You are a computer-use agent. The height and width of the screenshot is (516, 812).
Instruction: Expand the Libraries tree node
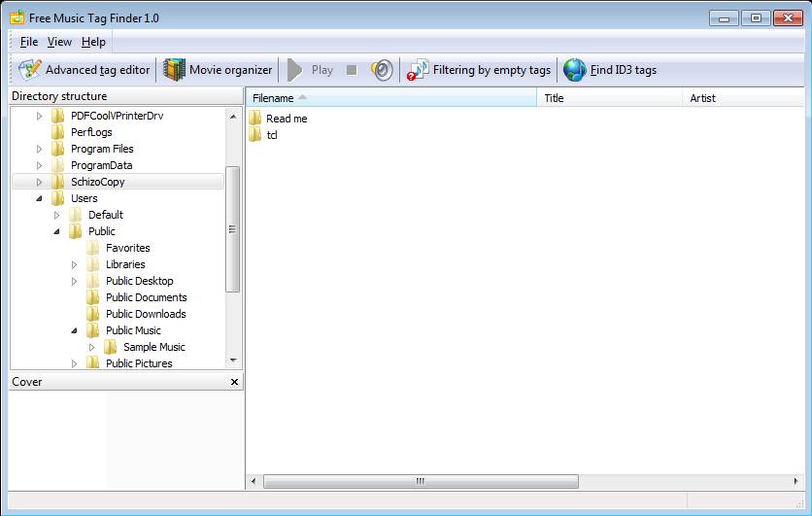point(75,264)
